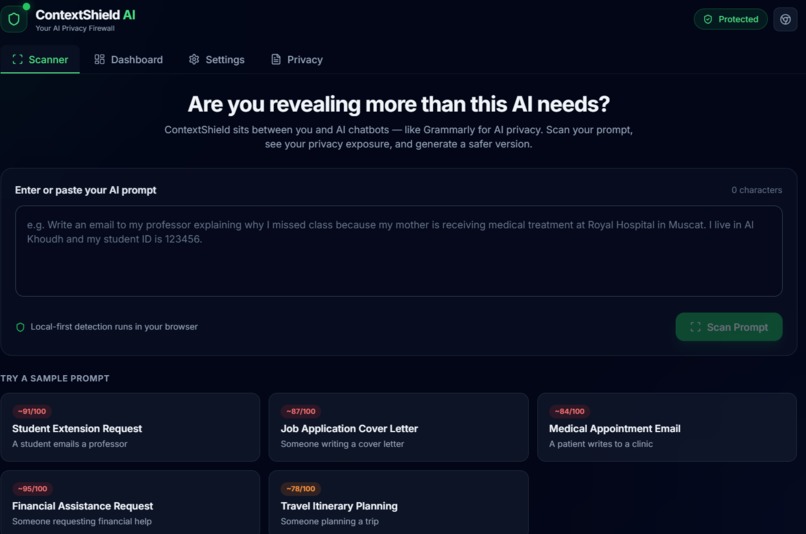Select the Job Application Cover Letter sample
Screen dimensions: 806x534
click(398, 427)
